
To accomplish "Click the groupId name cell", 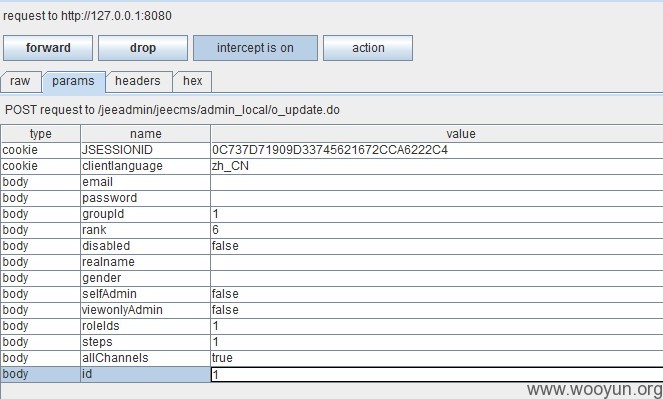I will (x=145, y=214).
